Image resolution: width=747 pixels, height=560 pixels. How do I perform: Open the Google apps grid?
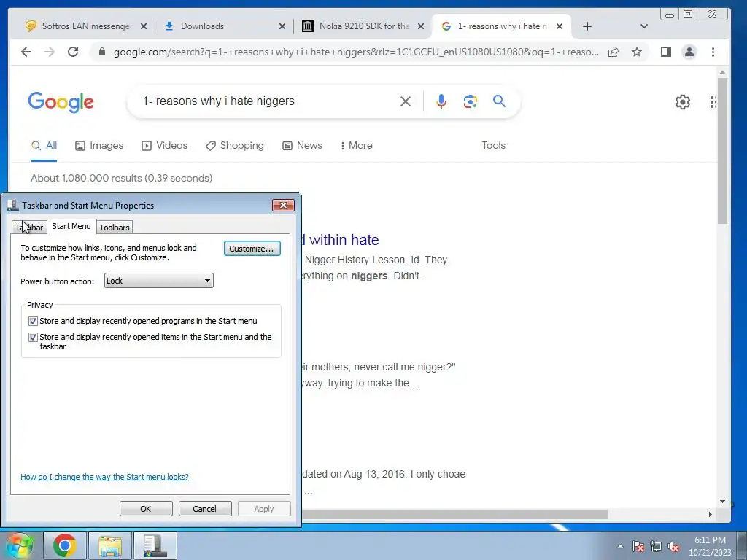pyautogui.click(x=713, y=102)
